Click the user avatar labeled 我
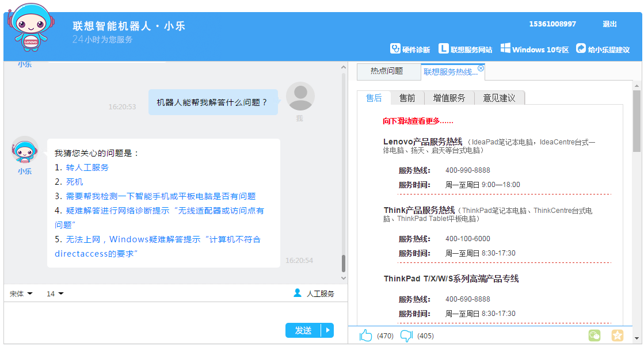The width and height of the screenshot is (644, 347). 300,96
